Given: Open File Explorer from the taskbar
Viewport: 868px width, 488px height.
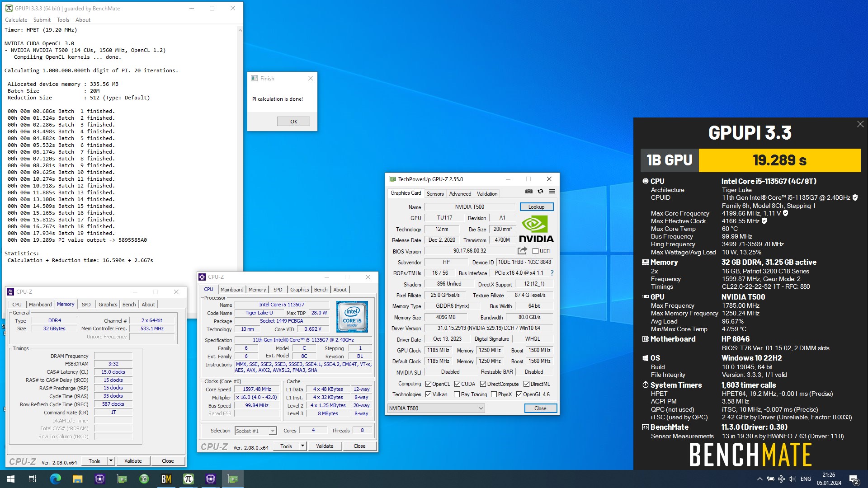Looking at the screenshot, I should [x=77, y=479].
